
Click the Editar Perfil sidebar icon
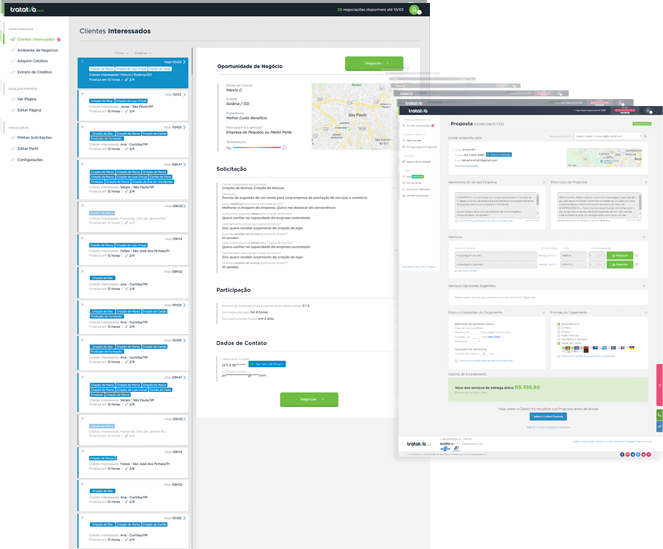click(13, 148)
